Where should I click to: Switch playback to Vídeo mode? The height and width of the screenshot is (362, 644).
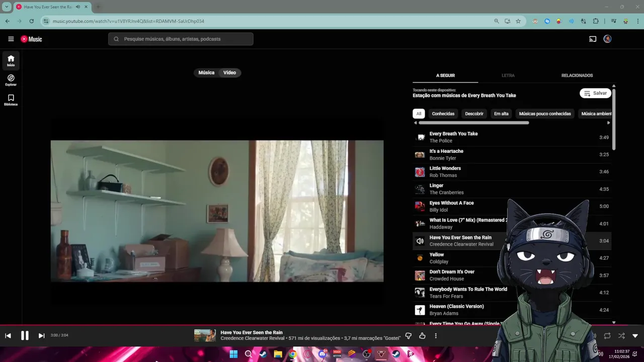(x=229, y=72)
